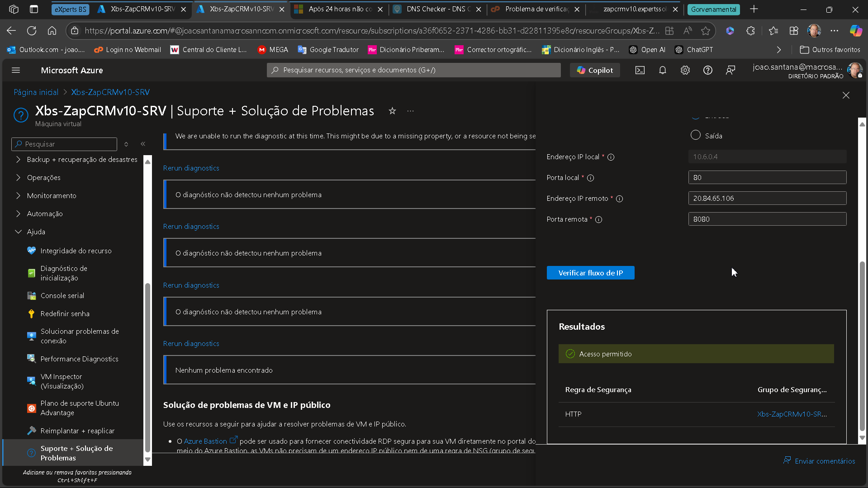Click the right panel vertical scrollbar
868x488 pixels.
[x=862, y=346]
